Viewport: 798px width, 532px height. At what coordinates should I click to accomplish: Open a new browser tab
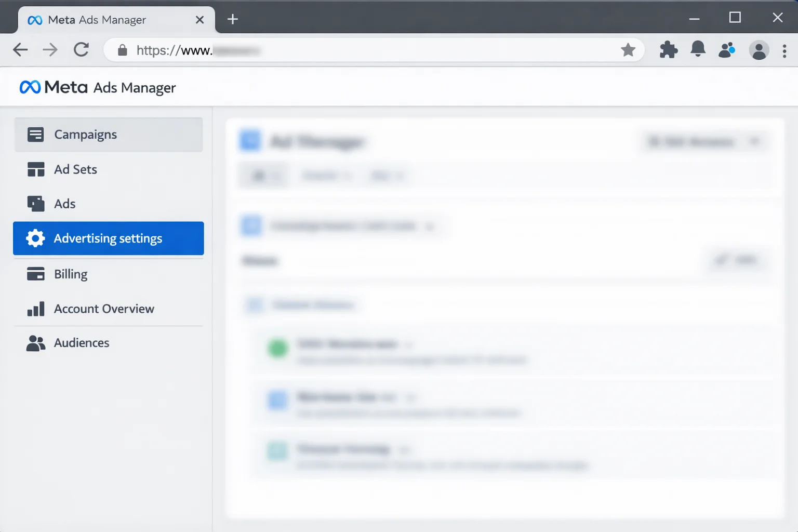(x=232, y=19)
